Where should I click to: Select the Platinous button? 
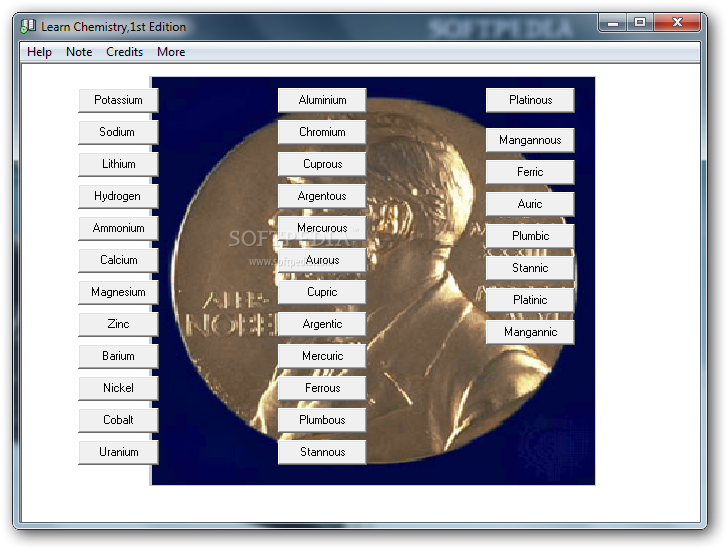tap(530, 100)
